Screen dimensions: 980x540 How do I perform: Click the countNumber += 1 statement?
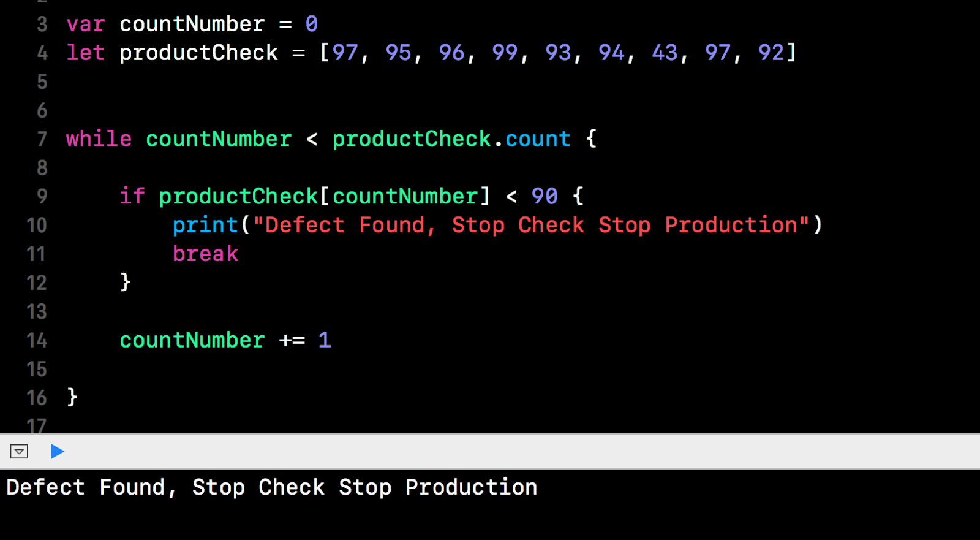tap(225, 340)
